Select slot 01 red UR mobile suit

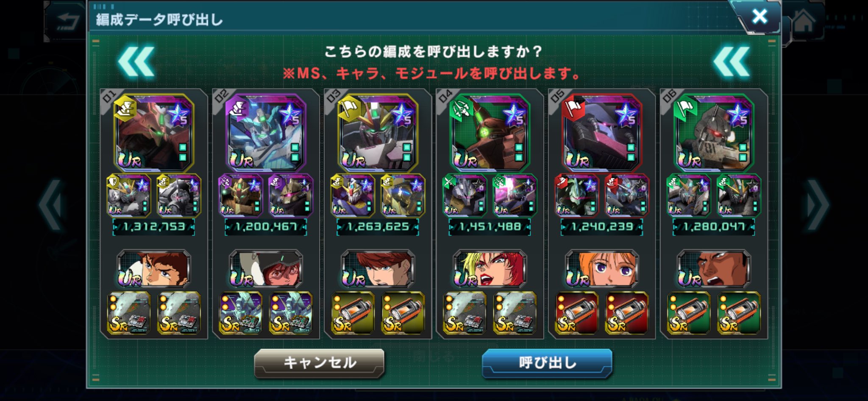point(154,133)
